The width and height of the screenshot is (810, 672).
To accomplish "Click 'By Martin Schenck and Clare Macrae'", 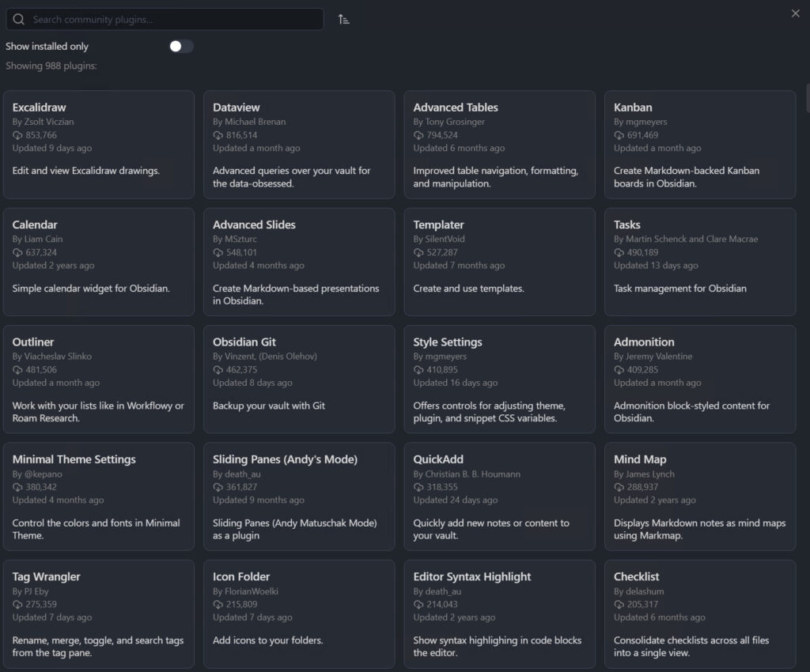I will pos(686,239).
